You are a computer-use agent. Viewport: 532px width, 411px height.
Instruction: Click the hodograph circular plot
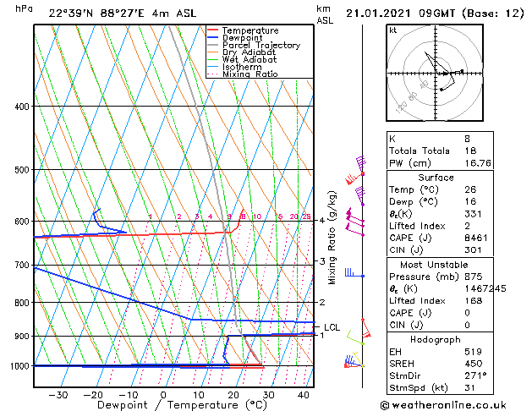coord(435,73)
